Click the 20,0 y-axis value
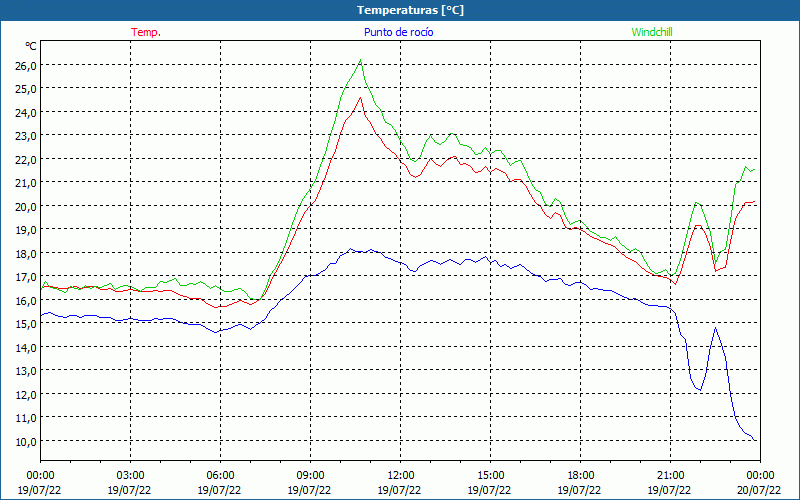This screenshot has width=800, height=500. tap(26, 206)
